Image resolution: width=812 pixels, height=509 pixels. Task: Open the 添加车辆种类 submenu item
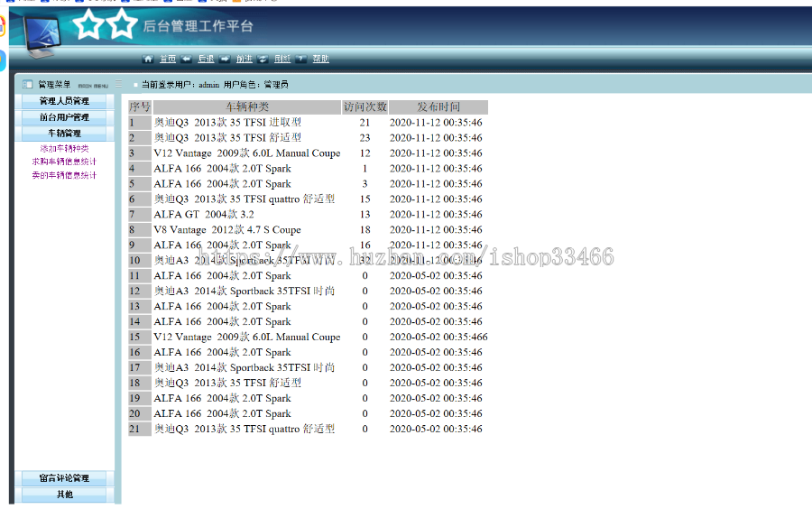coord(64,149)
